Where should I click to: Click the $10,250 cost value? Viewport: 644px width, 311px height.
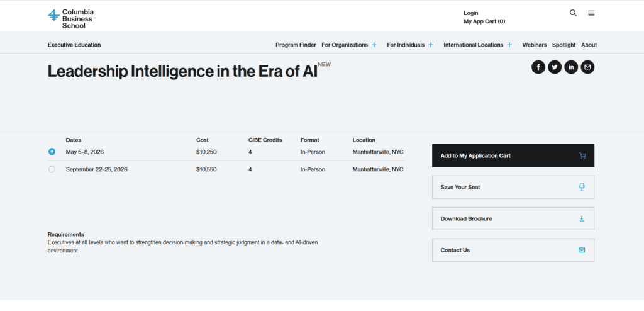(x=206, y=152)
